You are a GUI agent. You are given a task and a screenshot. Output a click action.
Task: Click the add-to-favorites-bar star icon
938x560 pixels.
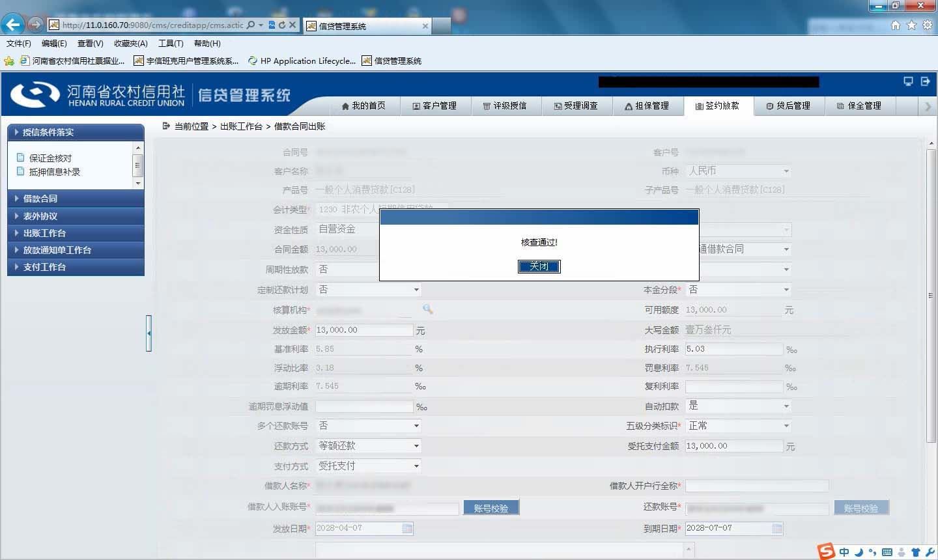pyautogui.click(x=9, y=61)
